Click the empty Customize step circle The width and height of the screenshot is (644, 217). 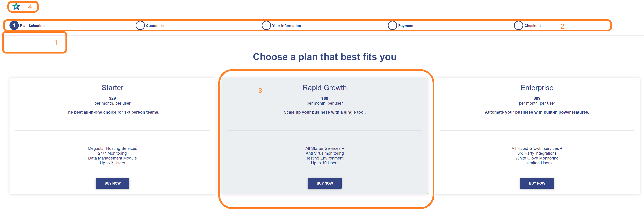click(140, 25)
